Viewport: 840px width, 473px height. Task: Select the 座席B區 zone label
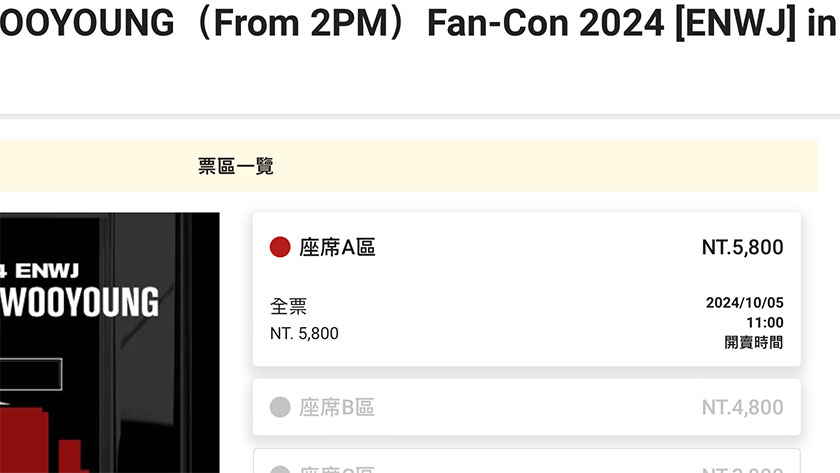point(337,408)
